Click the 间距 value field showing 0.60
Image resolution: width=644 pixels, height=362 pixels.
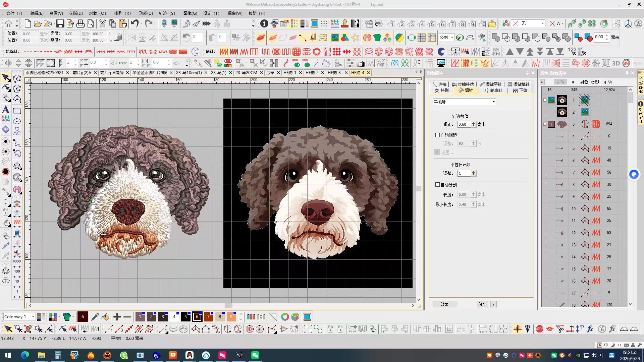pos(464,124)
